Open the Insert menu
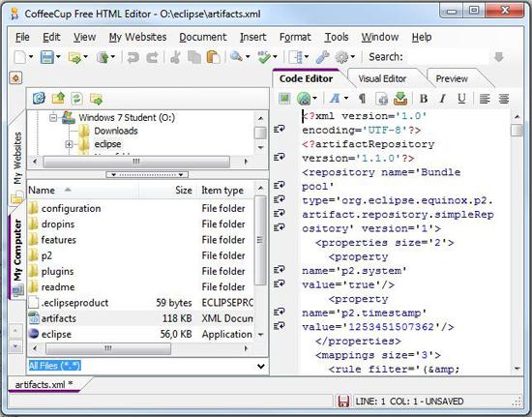The image size is (532, 417). point(252,37)
